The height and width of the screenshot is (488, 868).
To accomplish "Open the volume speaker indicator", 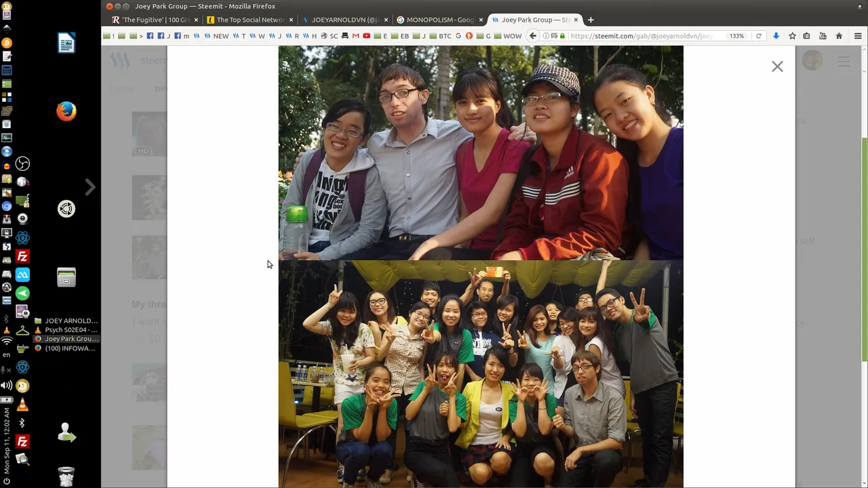I will click(7, 385).
